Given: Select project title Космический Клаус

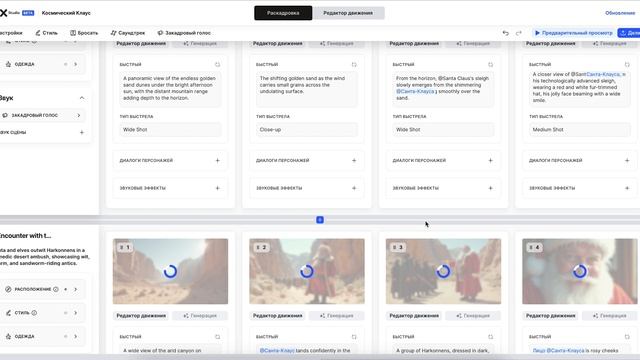Looking at the screenshot, I should click(x=66, y=13).
